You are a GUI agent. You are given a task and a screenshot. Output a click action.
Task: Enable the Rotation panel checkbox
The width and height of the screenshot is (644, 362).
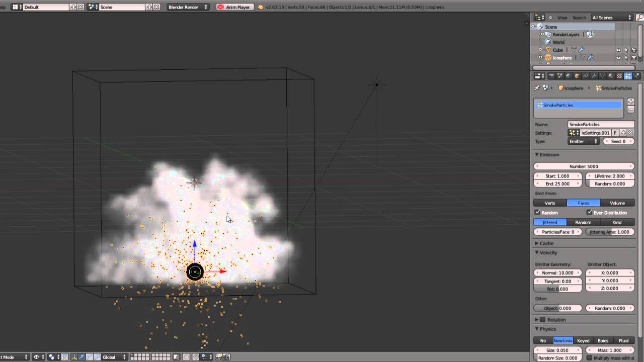point(542,319)
